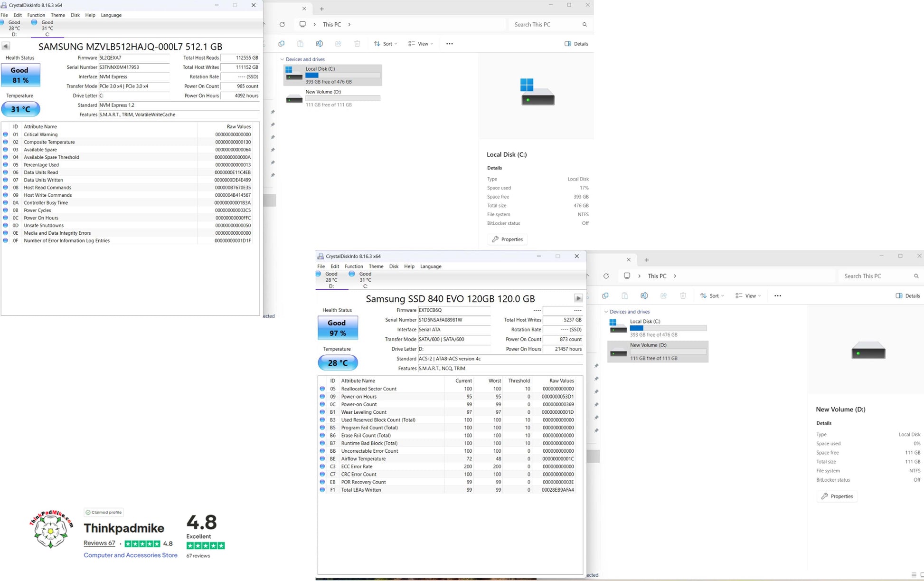Image resolution: width=924 pixels, height=581 pixels.
Task: Open Function menu in top CrystalDiskInfo window
Action: coord(36,15)
